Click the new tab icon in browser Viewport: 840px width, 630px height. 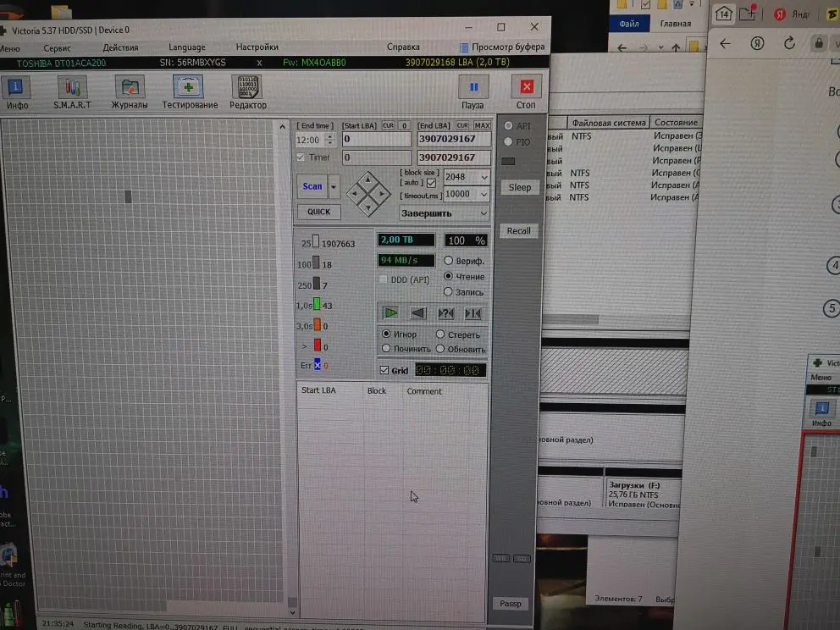pos(748,13)
